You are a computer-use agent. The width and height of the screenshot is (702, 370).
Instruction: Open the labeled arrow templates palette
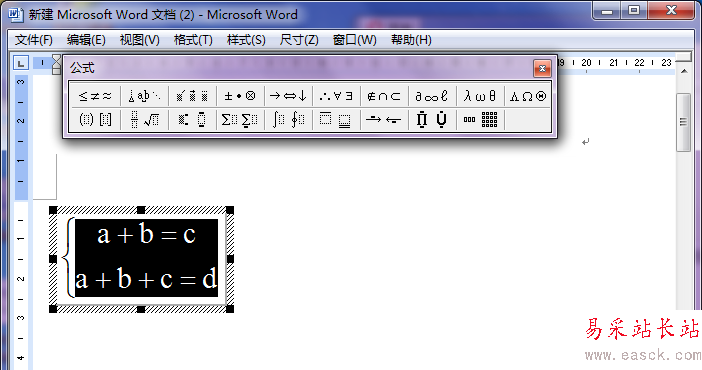click(384, 120)
